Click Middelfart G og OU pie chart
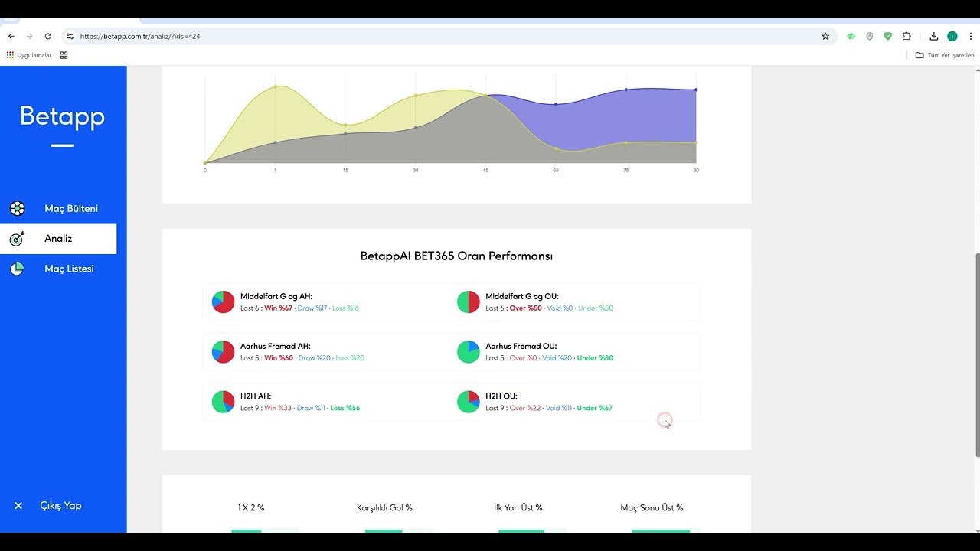The width and height of the screenshot is (980, 551). pos(468,302)
